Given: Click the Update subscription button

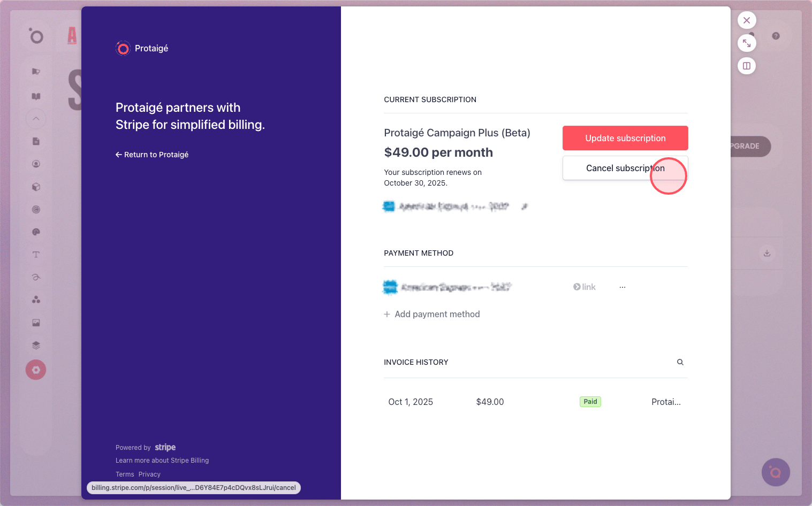Looking at the screenshot, I should click(625, 138).
